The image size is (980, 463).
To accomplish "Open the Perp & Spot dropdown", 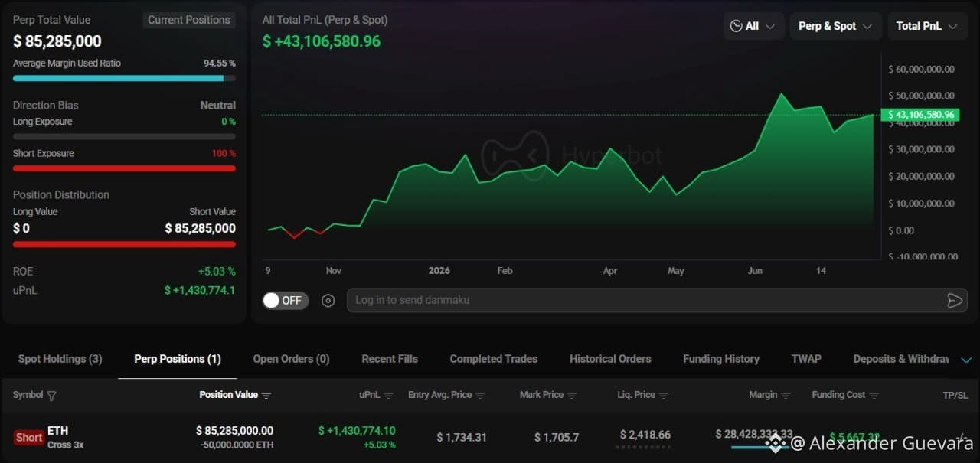I will click(835, 26).
